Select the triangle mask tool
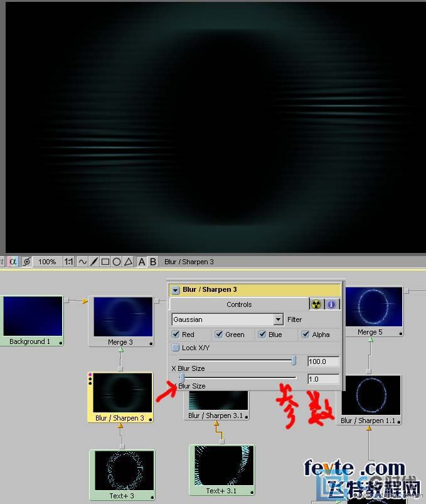This screenshot has height=504, width=426. click(x=128, y=262)
